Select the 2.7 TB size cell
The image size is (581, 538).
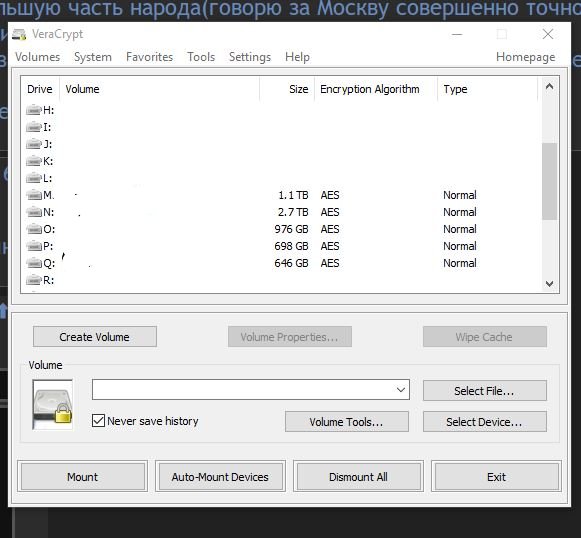293,212
